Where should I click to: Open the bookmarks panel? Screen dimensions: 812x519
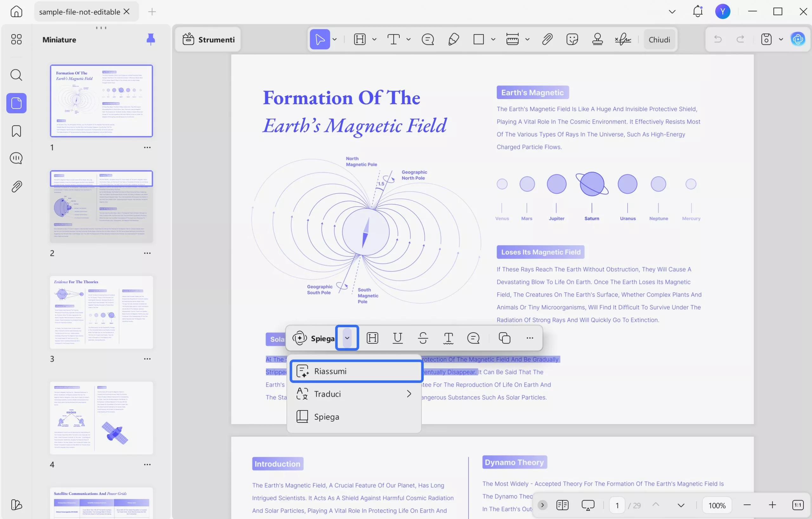(x=16, y=131)
